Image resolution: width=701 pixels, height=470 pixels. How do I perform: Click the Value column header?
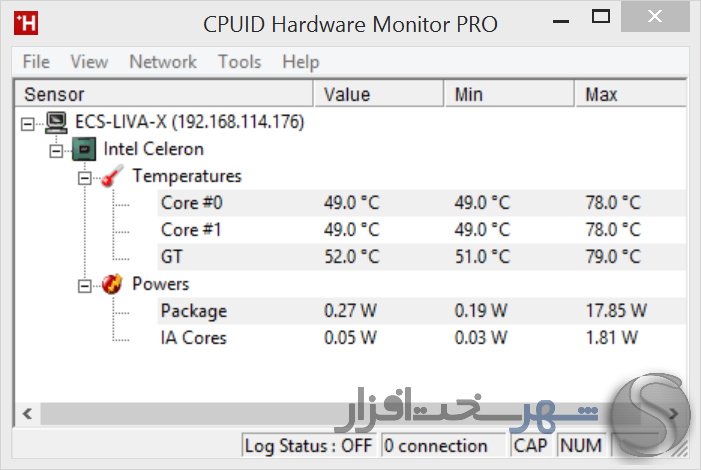point(379,94)
